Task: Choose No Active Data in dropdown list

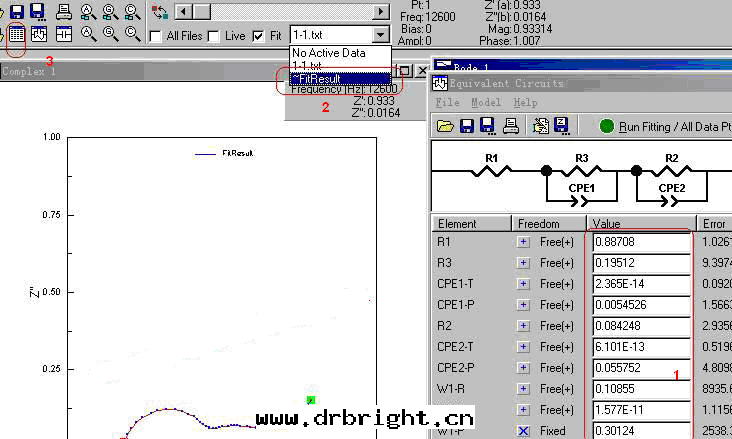Action: tap(329, 52)
